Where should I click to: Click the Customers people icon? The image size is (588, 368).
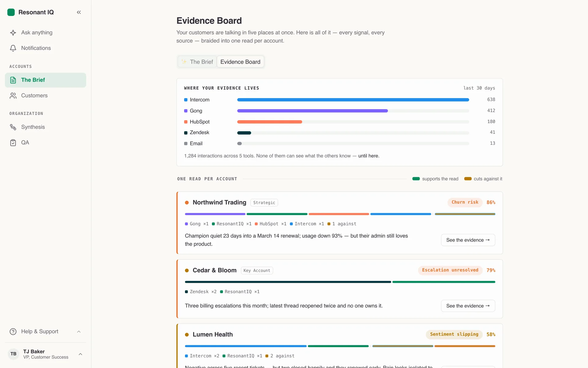point(13,96)
